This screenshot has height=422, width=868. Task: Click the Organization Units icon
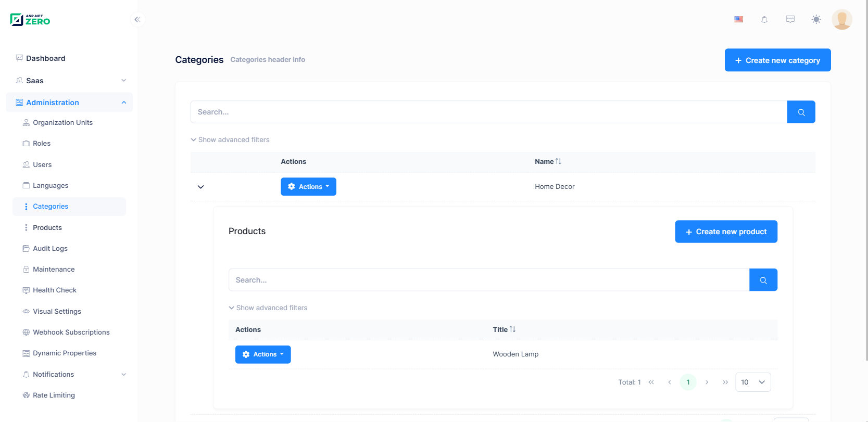(x=26, y=123)
